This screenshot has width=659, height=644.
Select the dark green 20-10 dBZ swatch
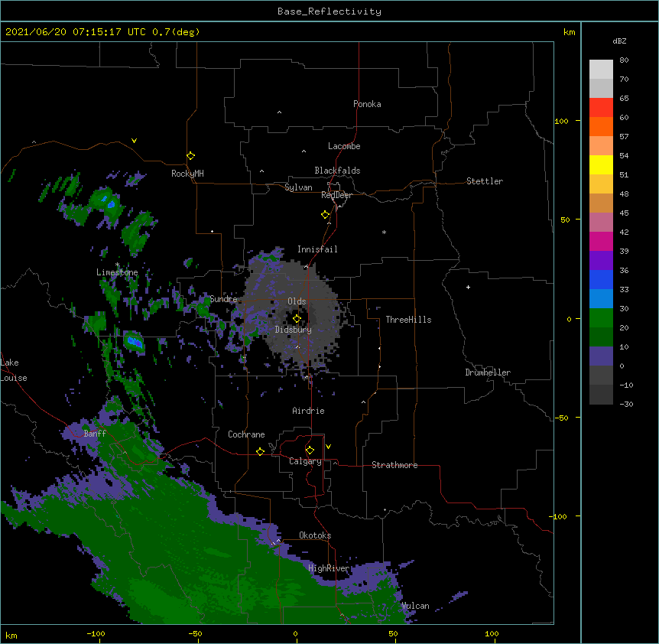pos(601,337)
